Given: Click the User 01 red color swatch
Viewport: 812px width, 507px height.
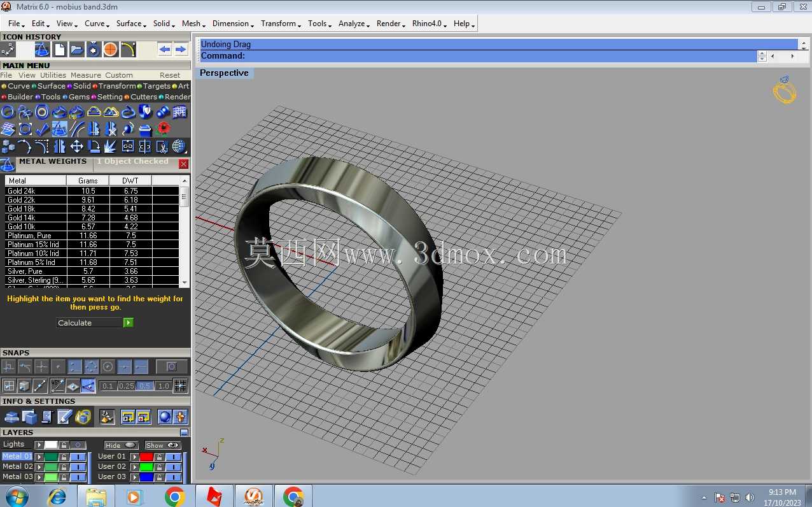Looking at the screenshot, I should pos(146,457).
